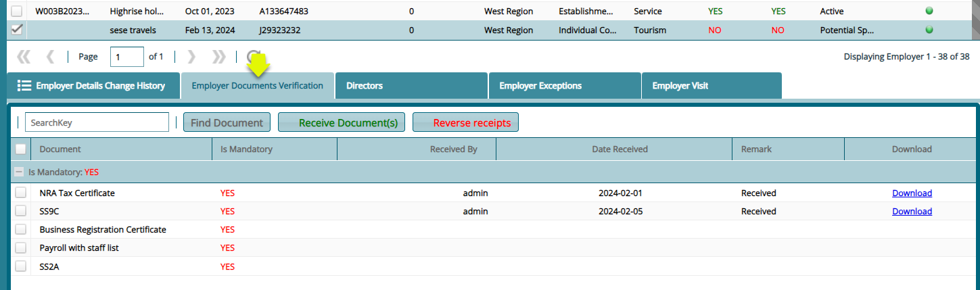Click the previous page arrow

50,57
